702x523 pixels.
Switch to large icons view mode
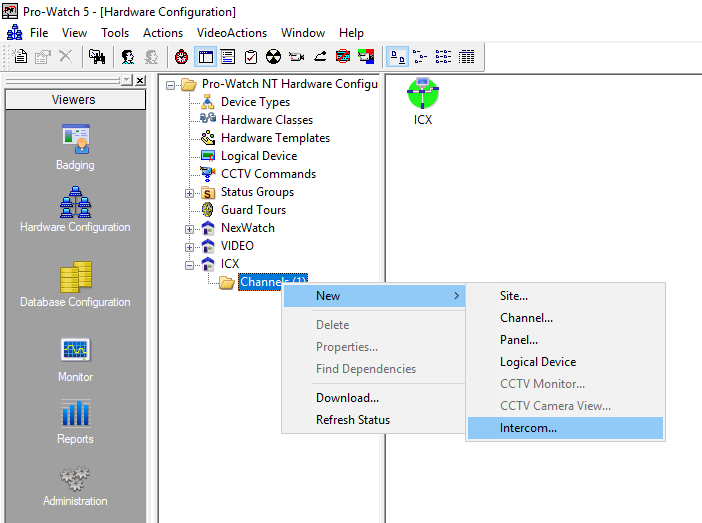pyautogui.click(x=397, y=57)
